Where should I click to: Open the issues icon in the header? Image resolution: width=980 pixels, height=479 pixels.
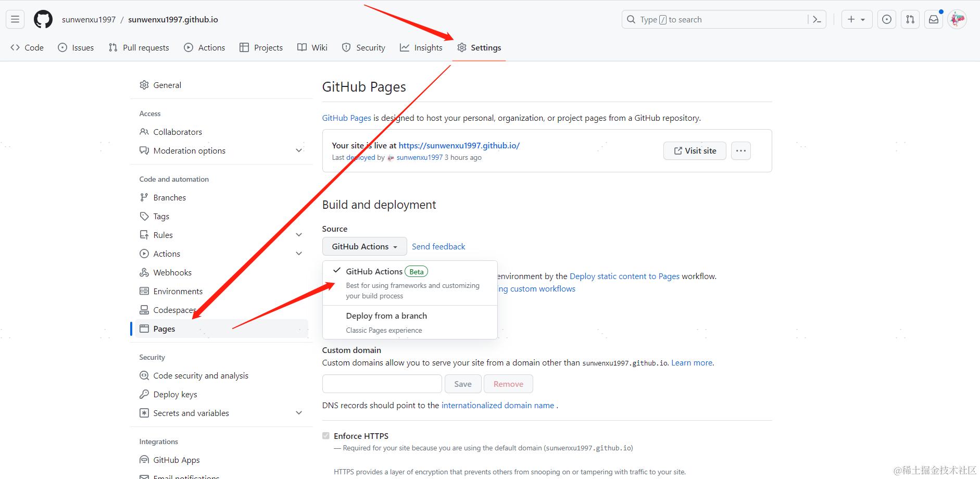[x=887, y=20]
